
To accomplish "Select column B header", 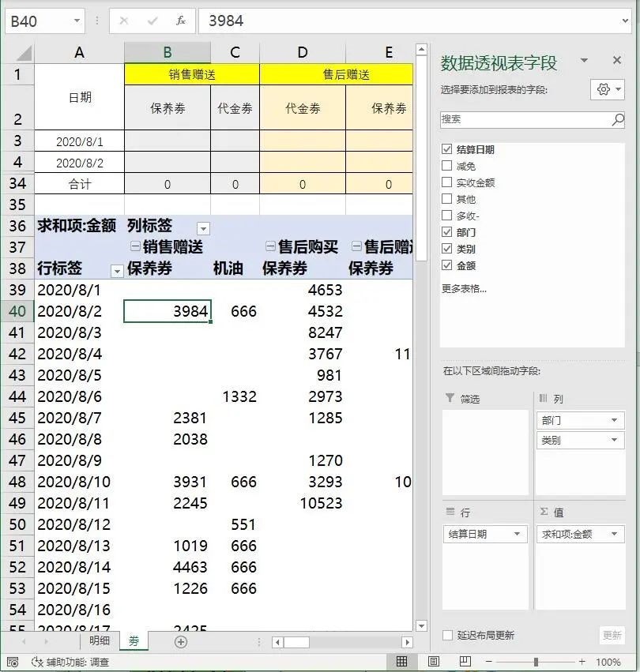I will pyautogui.click(x=168, y=53).
